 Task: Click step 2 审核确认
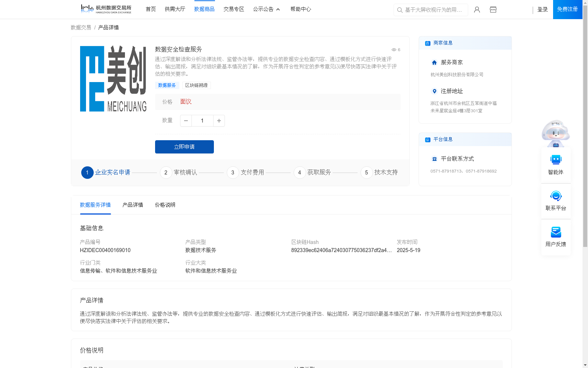179,172
